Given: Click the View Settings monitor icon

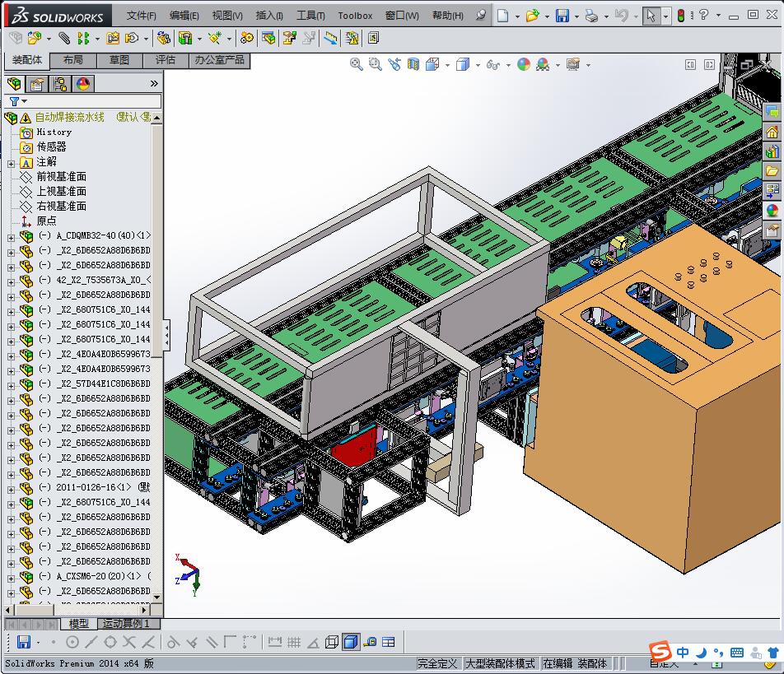Looking at the screenshot, I should (573, 64).
